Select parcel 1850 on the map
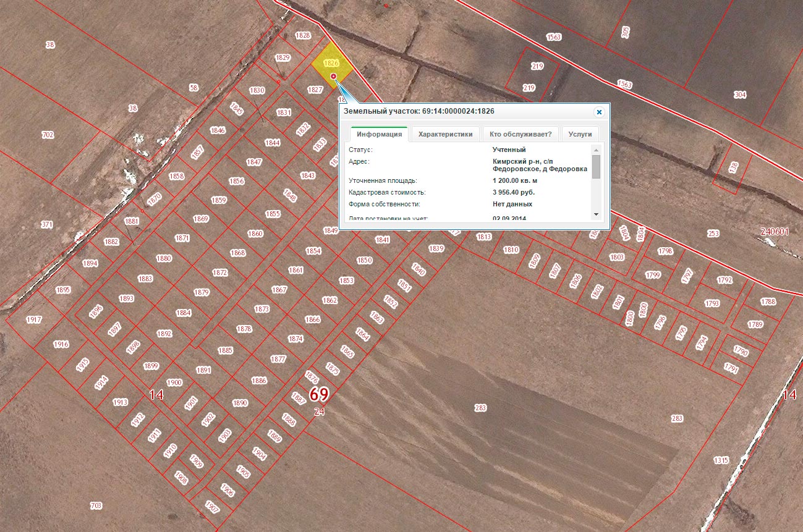Viewport: 803px width, 532px height. pos(365,260)
